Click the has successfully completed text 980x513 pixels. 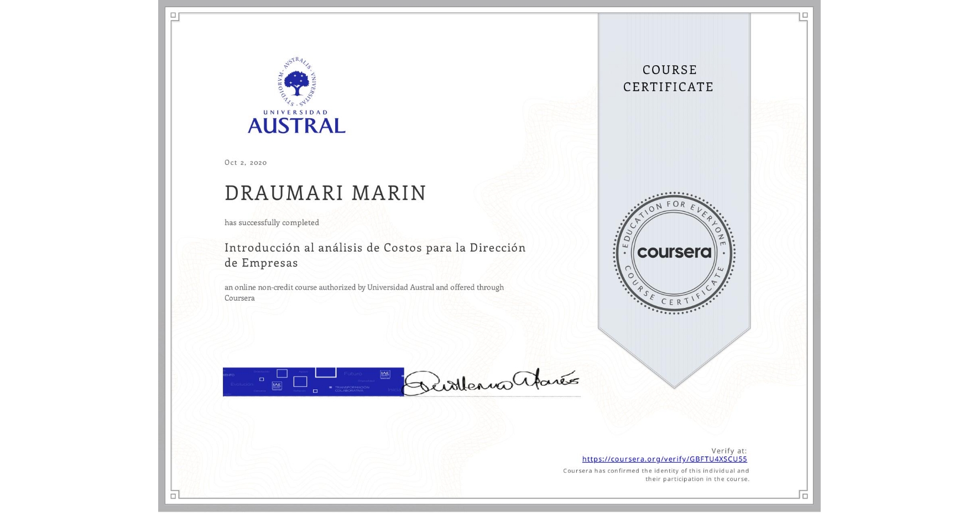pos(272,222)
